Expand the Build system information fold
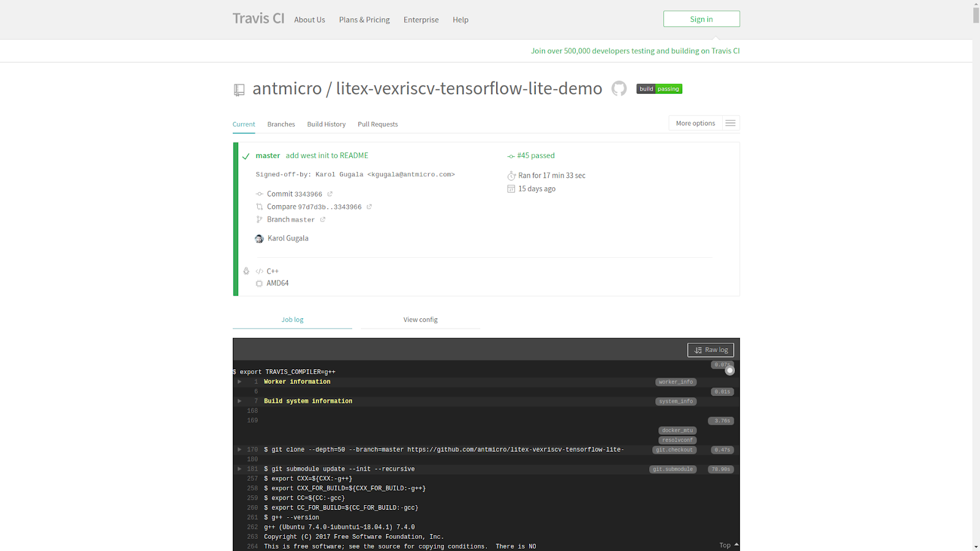The width and height of the screenshot is (980, 551). click(239, 401)
